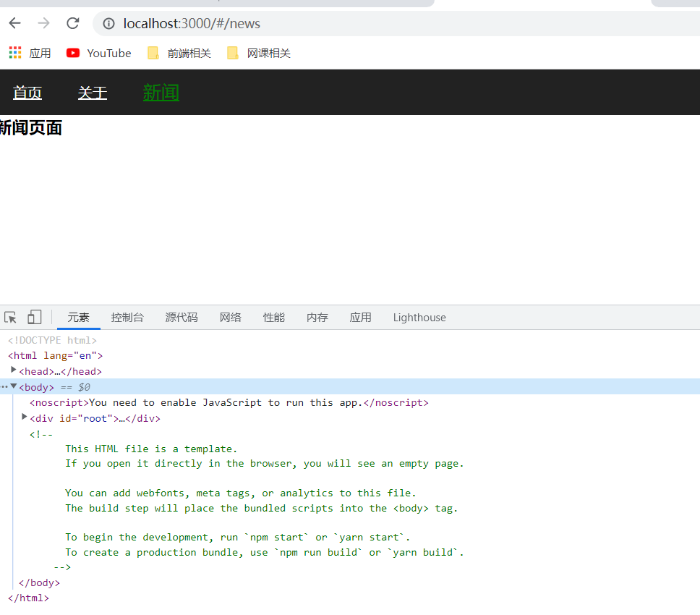This screenshot has height=615, width=700.
Task: Open the YouTube bookmark
Action: (x=98, y=53)
